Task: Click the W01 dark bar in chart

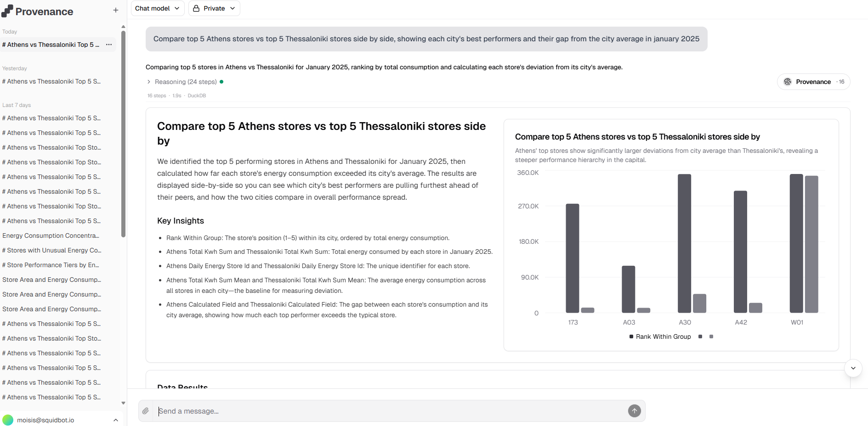Action: pyautogui.click(x=796, y=243)
